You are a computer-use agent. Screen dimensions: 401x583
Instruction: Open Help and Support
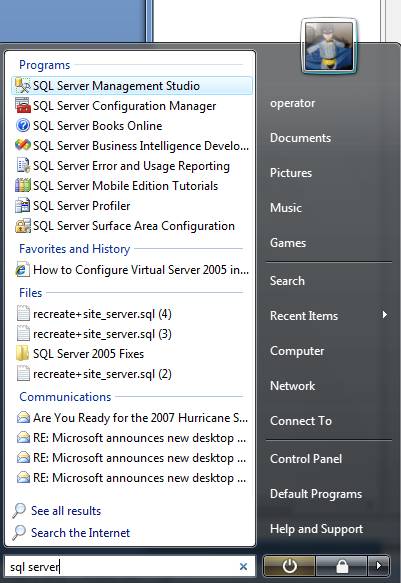coord(316,529)
